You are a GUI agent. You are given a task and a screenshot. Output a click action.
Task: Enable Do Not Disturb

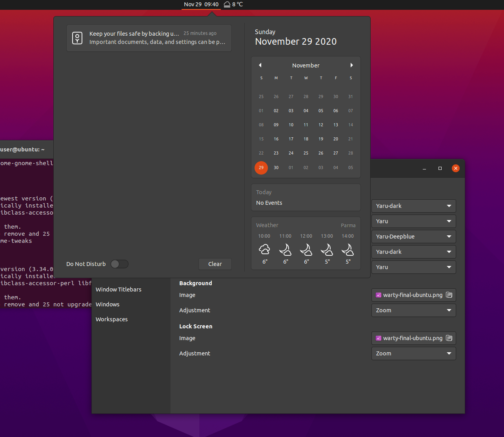pyautogui.click(x=120, y=264)
